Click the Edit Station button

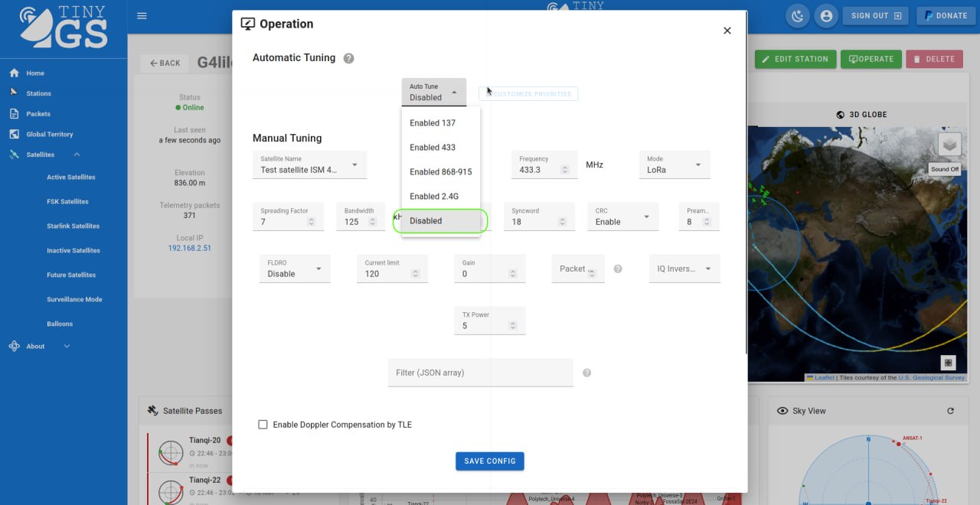tap(795, 59)
